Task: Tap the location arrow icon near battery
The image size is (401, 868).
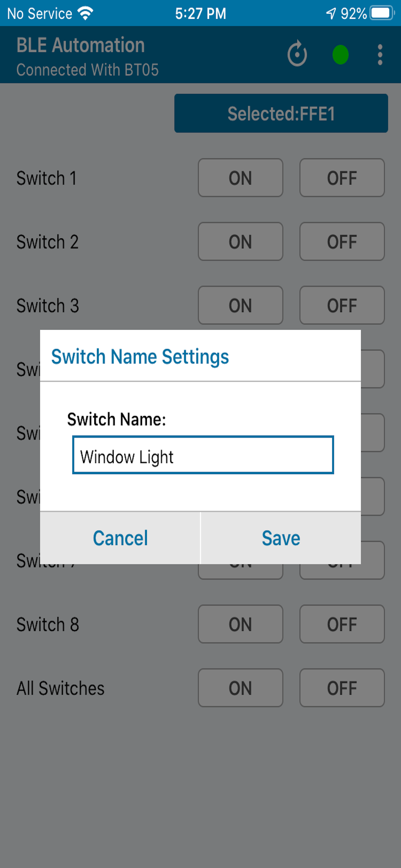Action: click(331, 13)
